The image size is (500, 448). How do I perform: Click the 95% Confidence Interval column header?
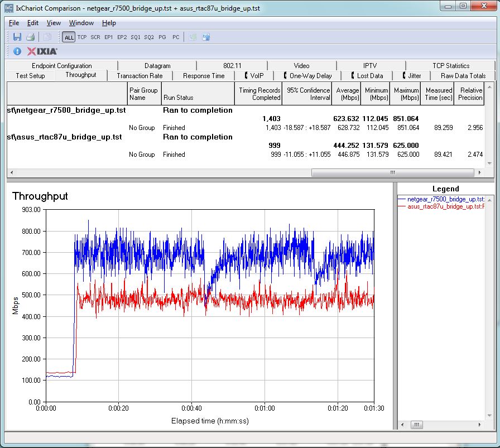[307, 94]
